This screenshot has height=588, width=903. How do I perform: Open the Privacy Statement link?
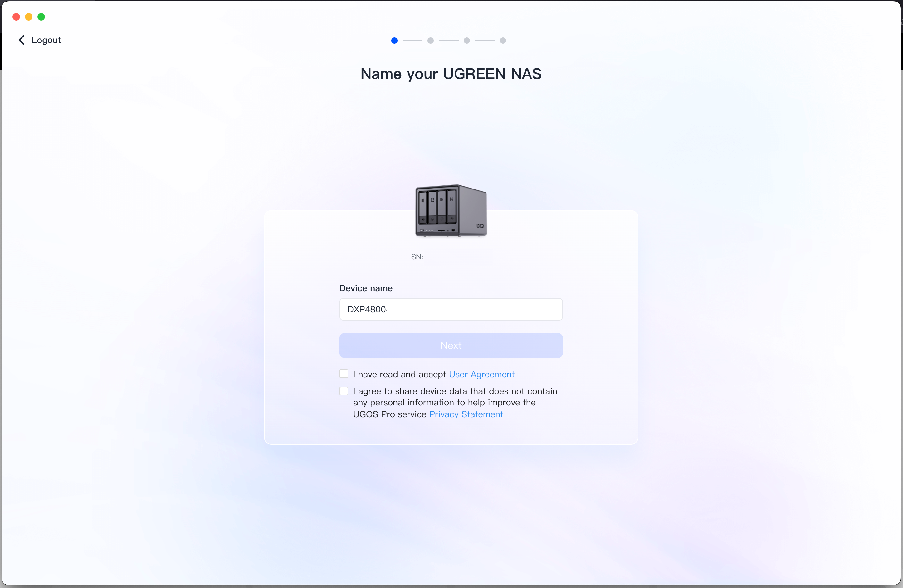point(466,414)
